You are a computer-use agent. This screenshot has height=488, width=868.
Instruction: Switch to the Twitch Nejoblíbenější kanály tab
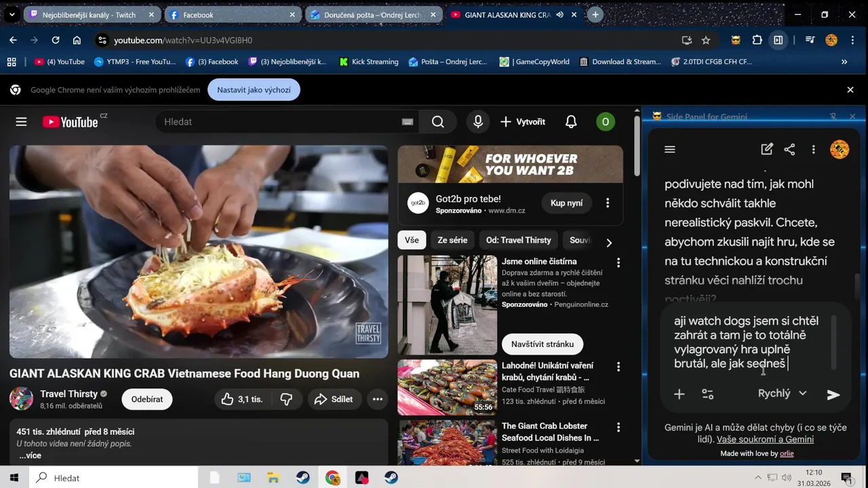coord(91,14)
